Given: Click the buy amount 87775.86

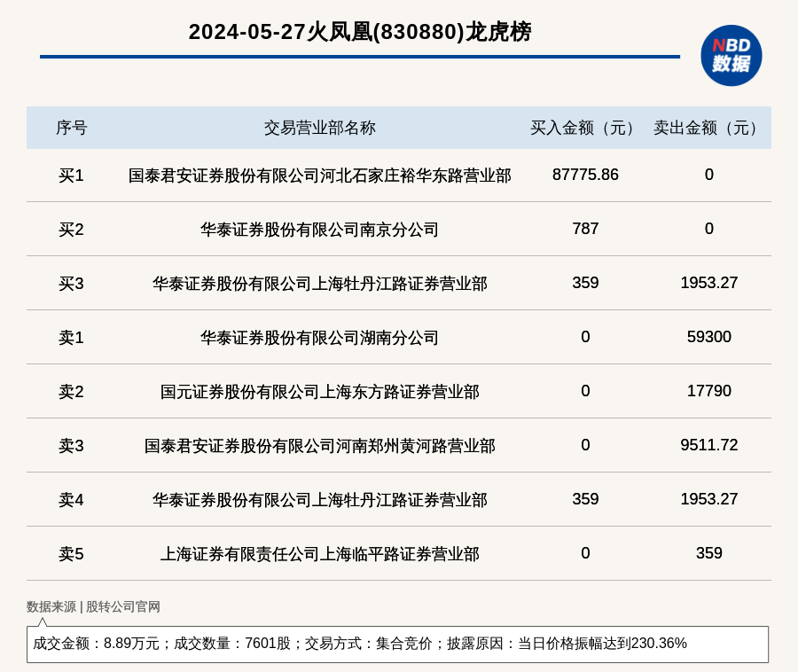Looking at the screenshot, I should [585, 175].
